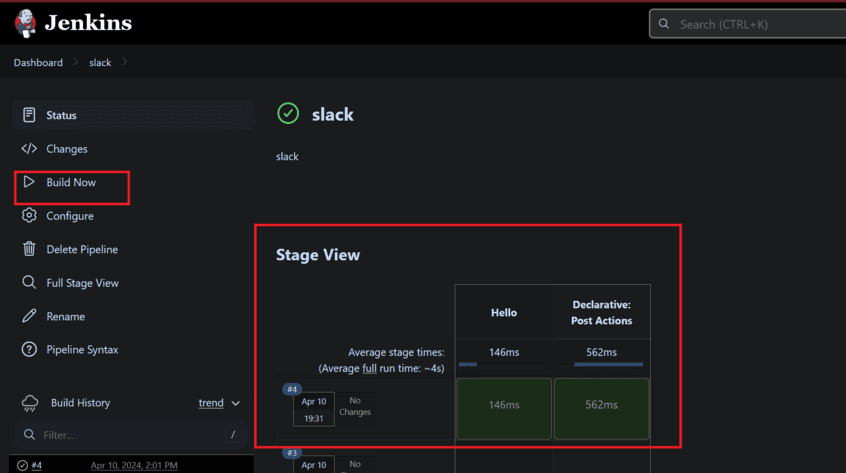Open Configure page
846x473 pixels.
[70, 216]
